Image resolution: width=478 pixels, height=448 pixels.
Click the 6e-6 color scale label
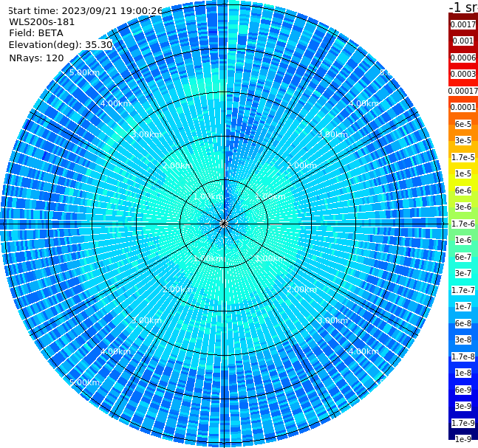pos(462,190)
